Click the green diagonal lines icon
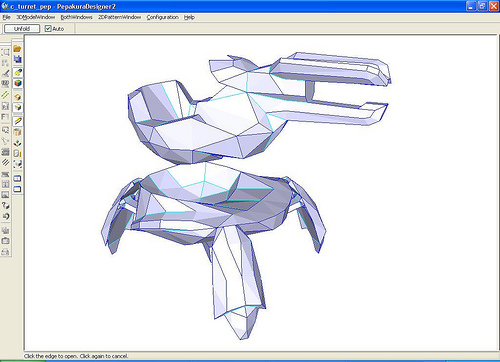Screen dimensions: 500x362 pos(5,95)
